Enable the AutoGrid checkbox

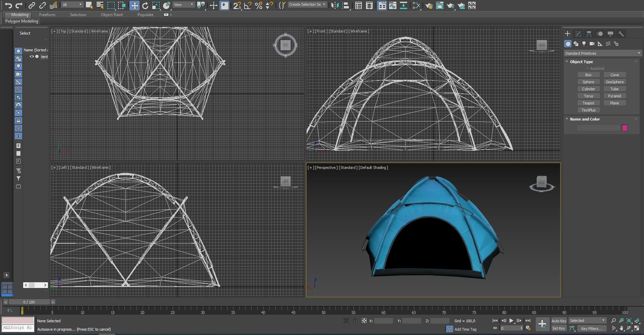[587, 68]
